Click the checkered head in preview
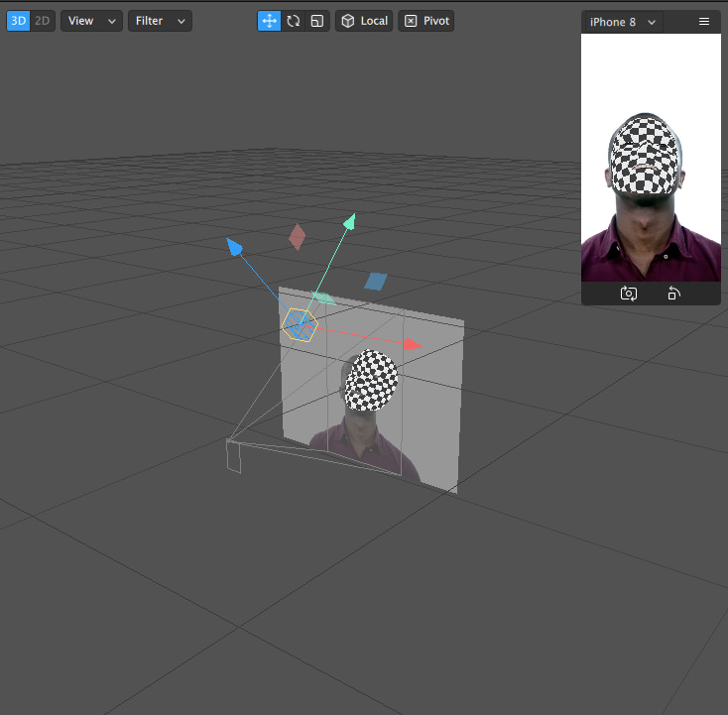The image size is (728, 715). (646, 156)
